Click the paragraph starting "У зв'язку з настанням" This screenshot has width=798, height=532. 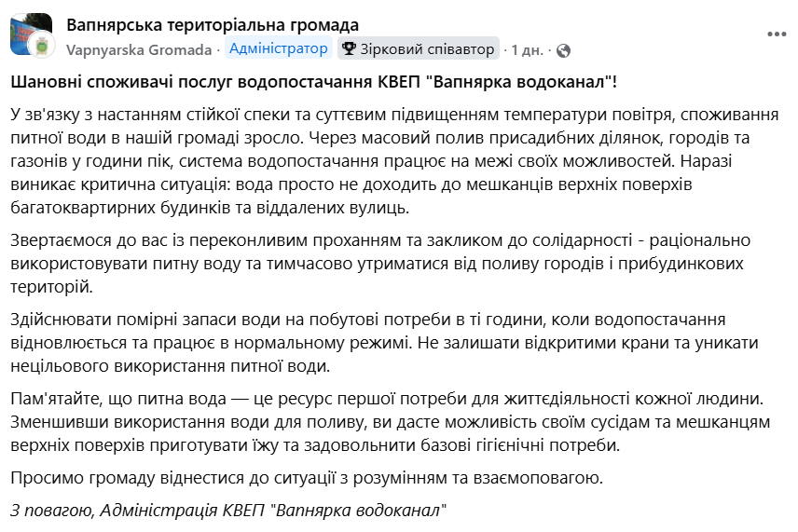click(x=394, y=161)
